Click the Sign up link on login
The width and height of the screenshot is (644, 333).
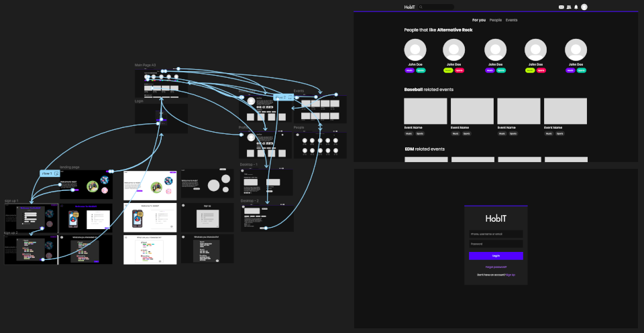511,275
